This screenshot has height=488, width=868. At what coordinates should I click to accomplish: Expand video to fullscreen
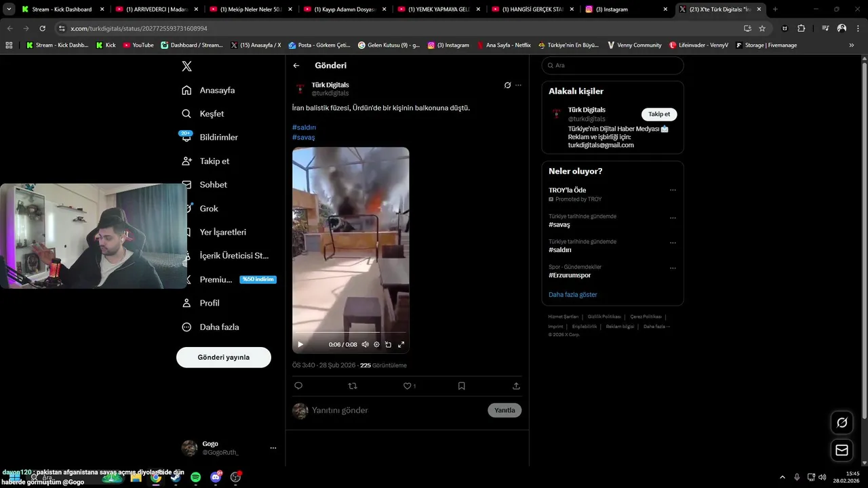[401, 344]
